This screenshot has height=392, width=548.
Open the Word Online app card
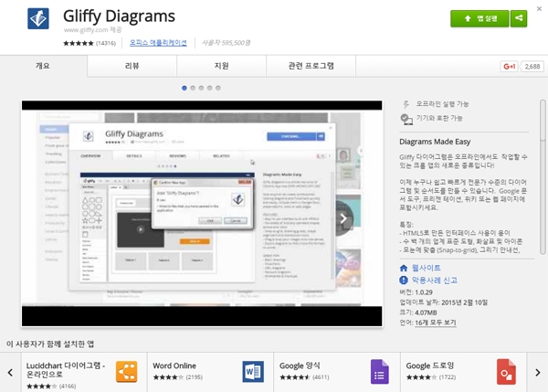point(210,373)
